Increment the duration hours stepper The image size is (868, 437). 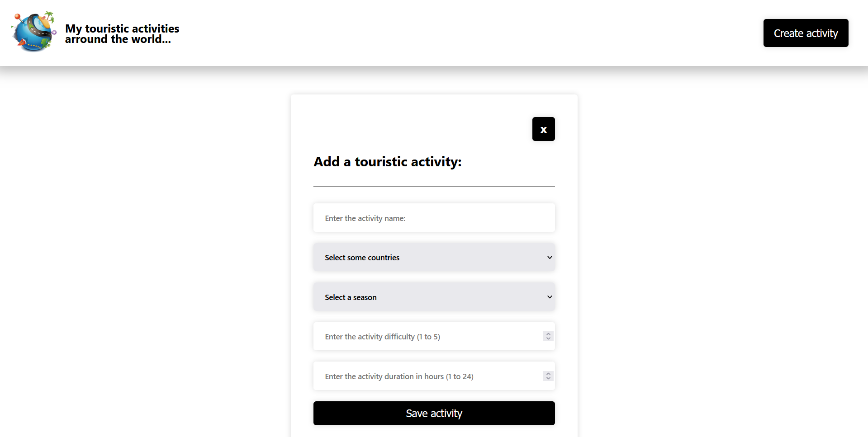point(548,374)
